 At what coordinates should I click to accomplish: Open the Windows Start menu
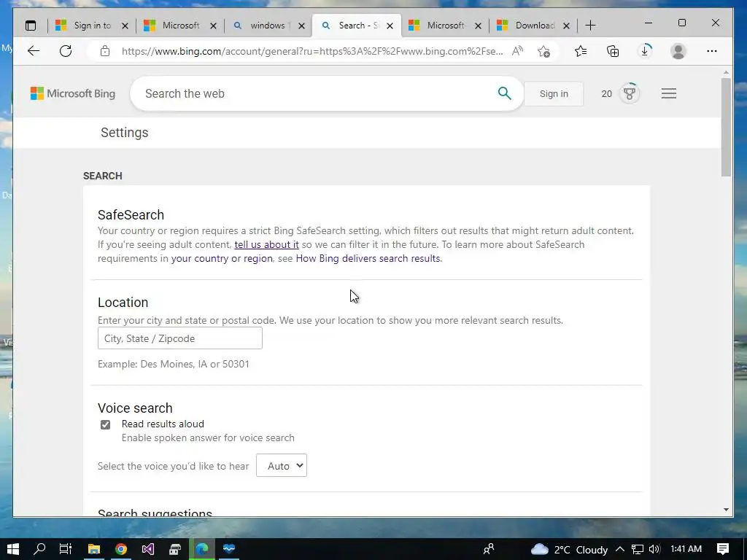click(13, 549)
